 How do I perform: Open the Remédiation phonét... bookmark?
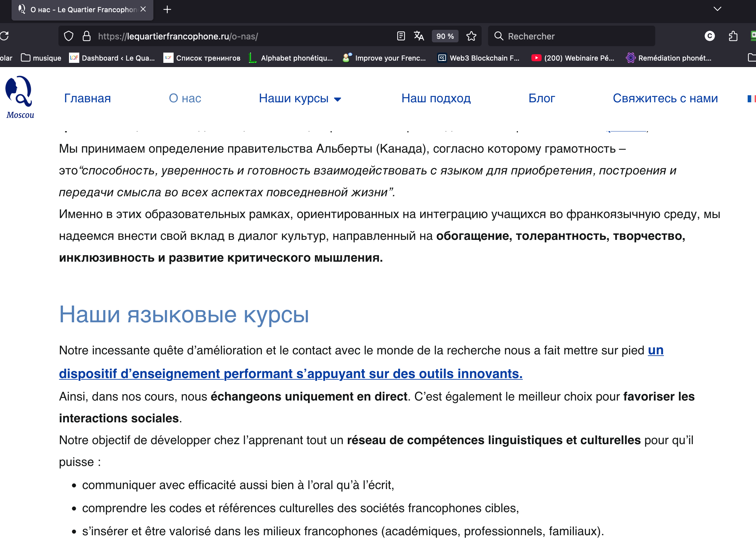(669, 58)
